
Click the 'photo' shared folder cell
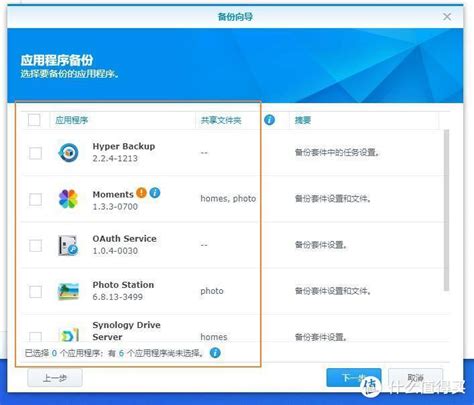212,291
